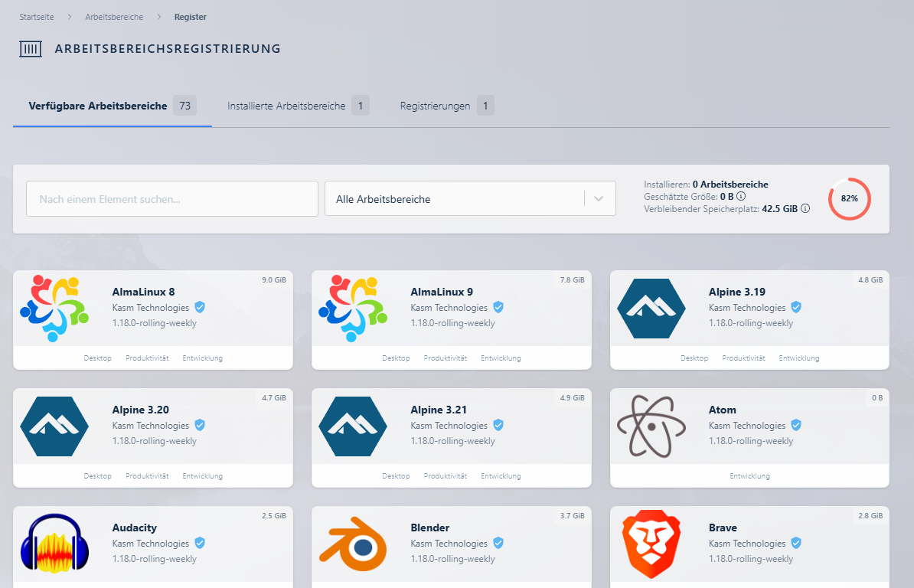Viewport: 914px width, 588px height.
Task: Click the info icon beside Geschätzte Größe
Action: tap(741, 197)
